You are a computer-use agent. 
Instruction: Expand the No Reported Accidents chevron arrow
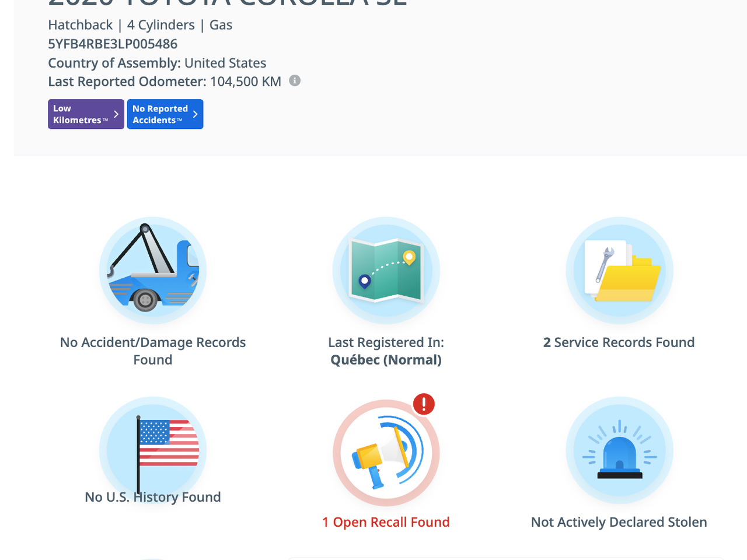196,114
